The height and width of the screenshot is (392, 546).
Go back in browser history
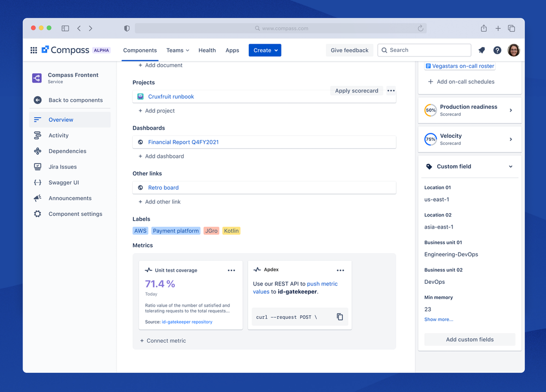79,28
